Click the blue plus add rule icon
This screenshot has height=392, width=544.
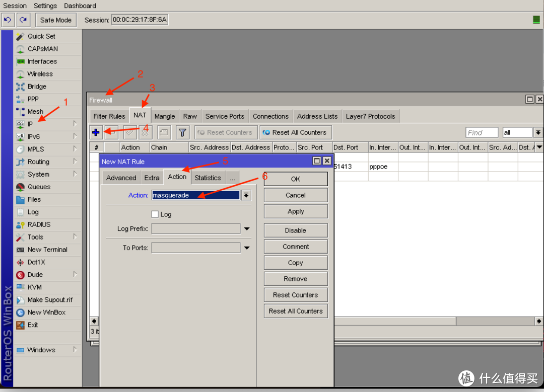coord(96,132)
